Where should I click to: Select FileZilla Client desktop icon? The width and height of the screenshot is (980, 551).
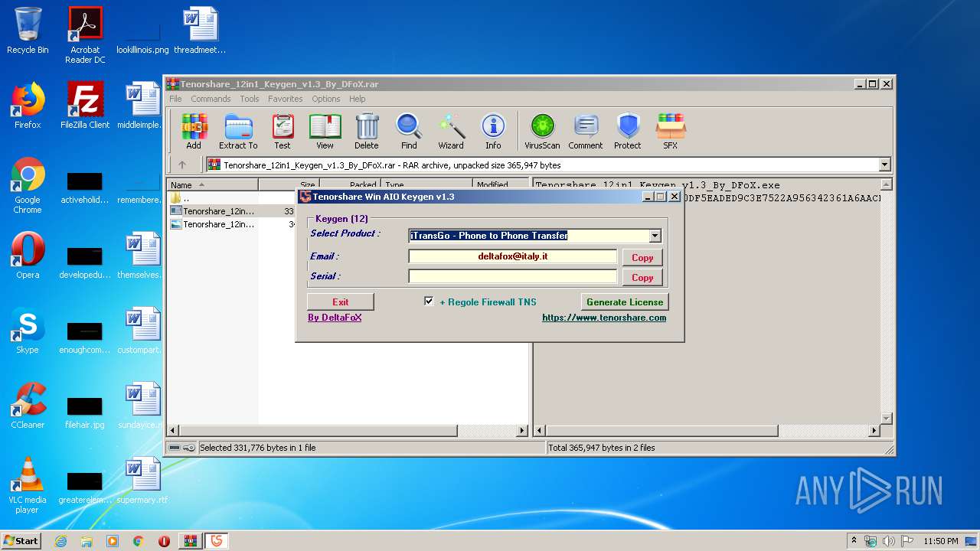85,106
